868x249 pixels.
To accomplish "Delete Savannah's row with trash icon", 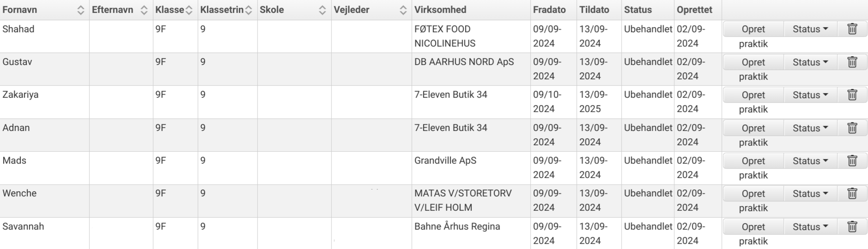I will pyautogui.click(x=852, y=226).
